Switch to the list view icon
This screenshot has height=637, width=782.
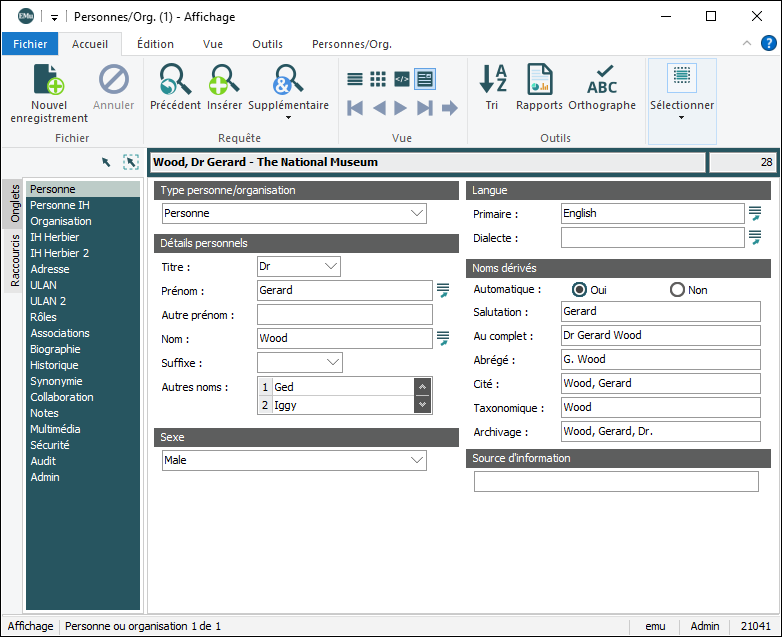355,79
